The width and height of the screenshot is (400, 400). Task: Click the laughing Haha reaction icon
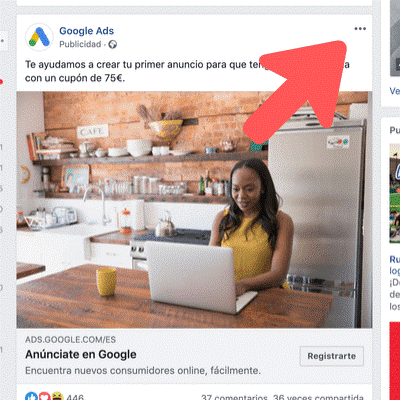pyautogui.click(x=57, y=396)
